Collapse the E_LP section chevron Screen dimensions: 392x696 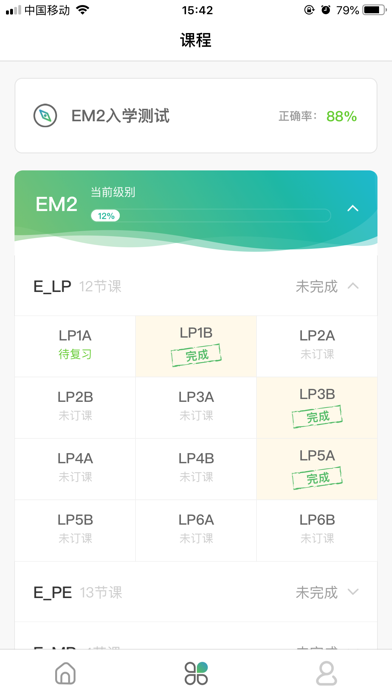pyautogui.click(x=353, y=286)
